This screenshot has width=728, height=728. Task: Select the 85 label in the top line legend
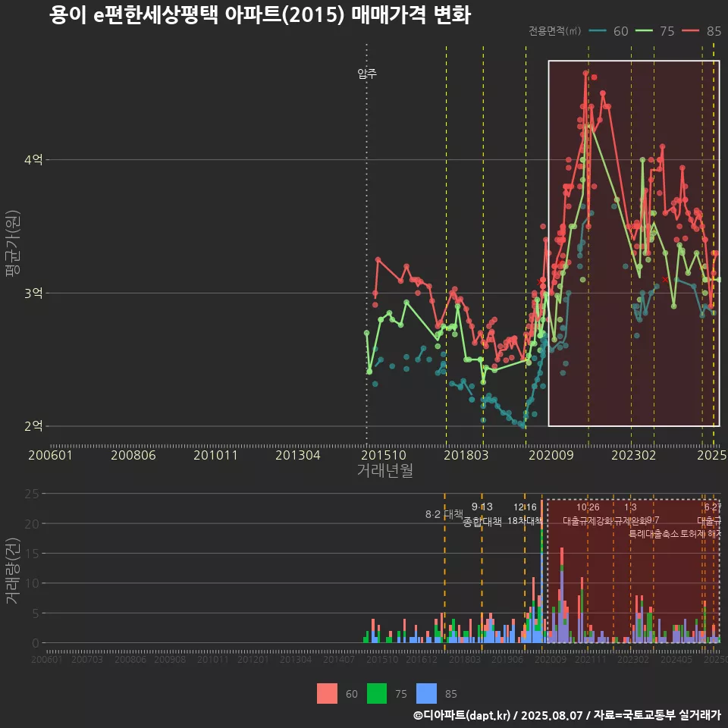pyautogui.click(x=714, y=31)
